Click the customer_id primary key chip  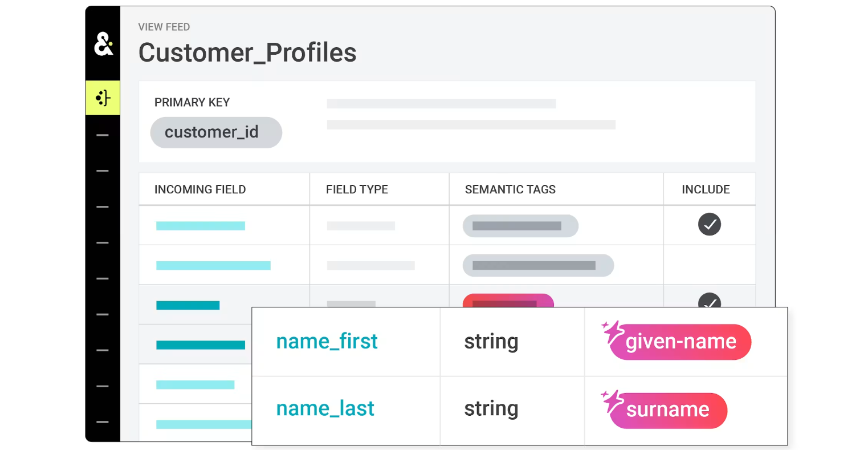[216, 132]
